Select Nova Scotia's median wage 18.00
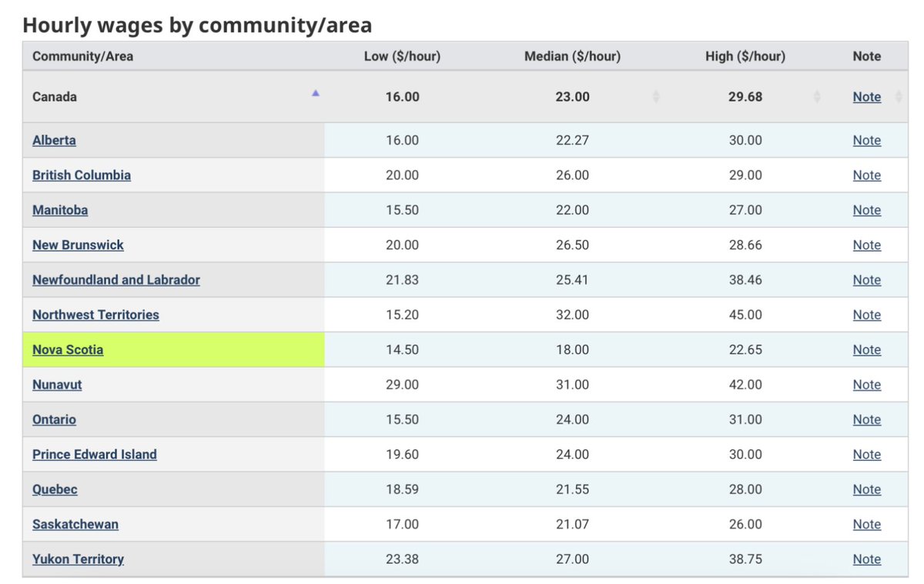924x584 pixels. pyautogui.click(x=572, y=349)
